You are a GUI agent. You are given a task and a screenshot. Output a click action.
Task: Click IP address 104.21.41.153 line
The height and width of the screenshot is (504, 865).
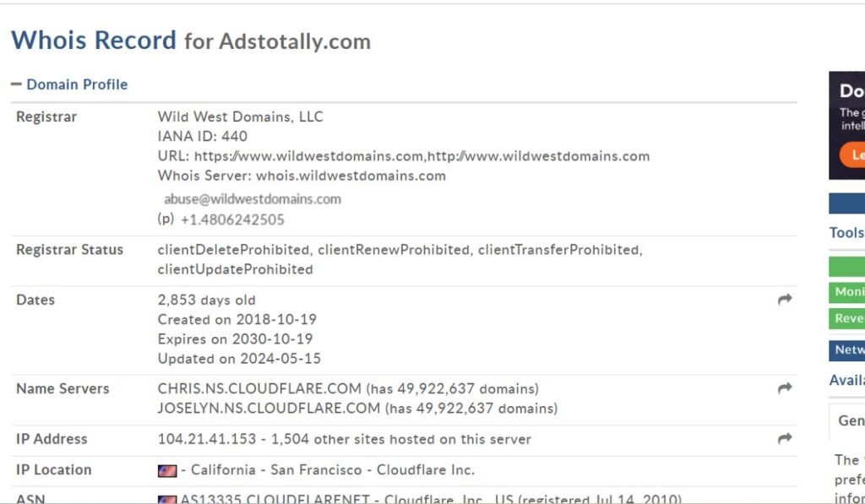[x=345, y=439]
